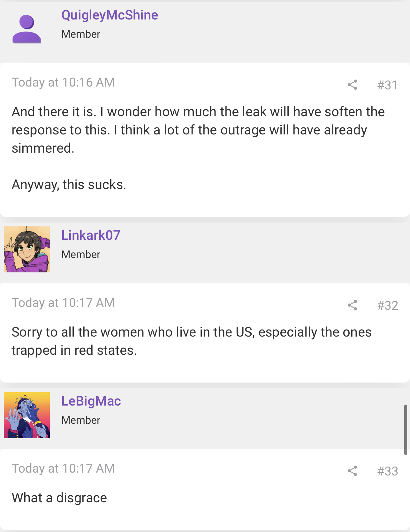Open Linkark07's anime avatar image
Image resolution: width=410 pixels, height=532 pixels.
point(27,249)
